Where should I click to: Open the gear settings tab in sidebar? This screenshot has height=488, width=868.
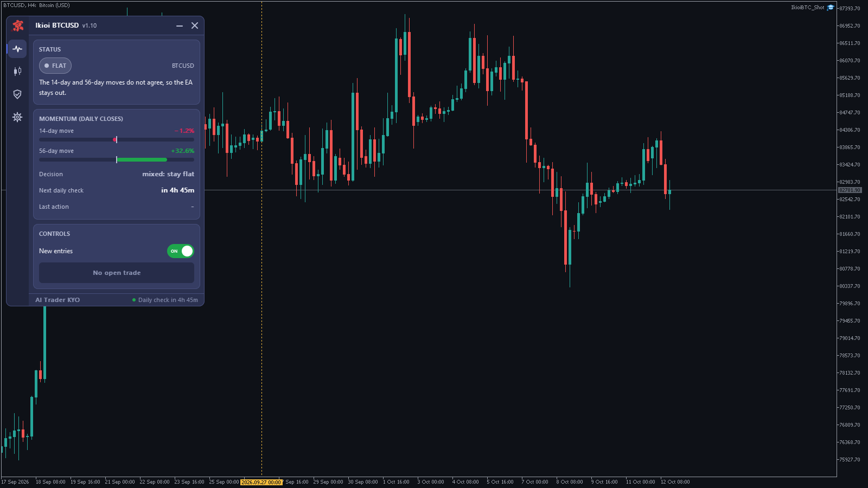[17, 117]
